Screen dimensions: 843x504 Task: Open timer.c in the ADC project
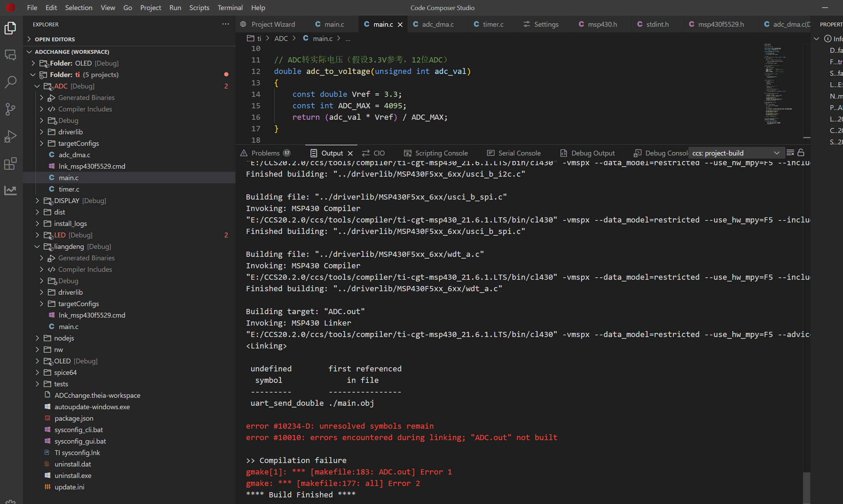point(69,189)
